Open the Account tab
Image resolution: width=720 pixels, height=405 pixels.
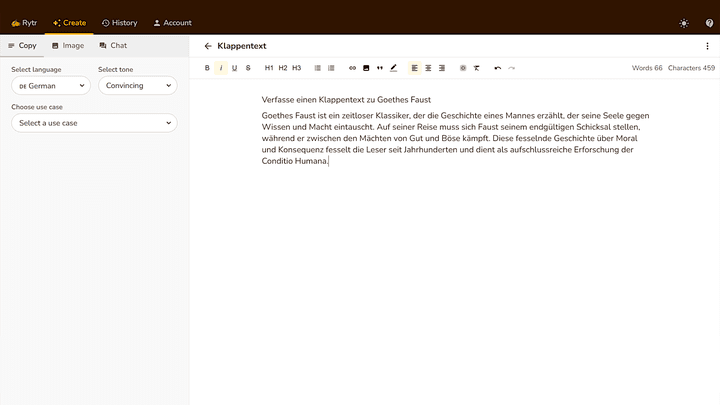172,23
